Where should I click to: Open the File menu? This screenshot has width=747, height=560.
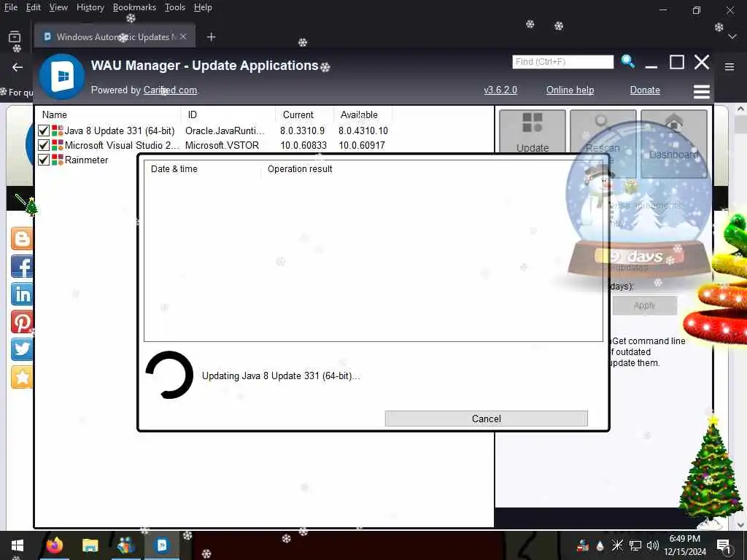tap(10, 7)
